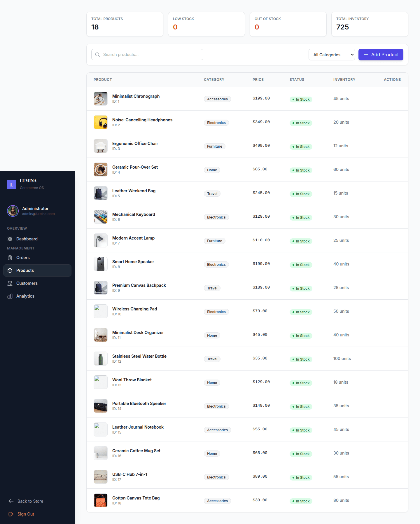Click the Administrator avatar picture
The image size is (420, 524).
(13, 211)
